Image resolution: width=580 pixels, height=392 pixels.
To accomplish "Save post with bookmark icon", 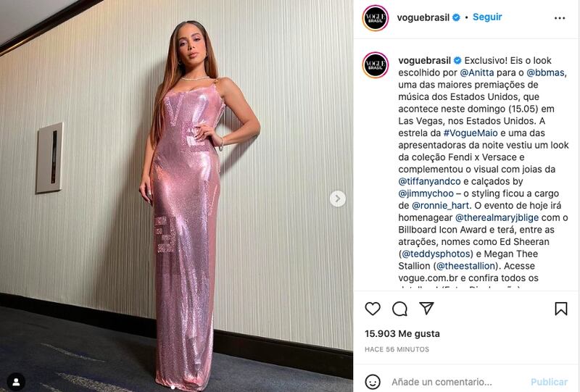I will 560,309.
